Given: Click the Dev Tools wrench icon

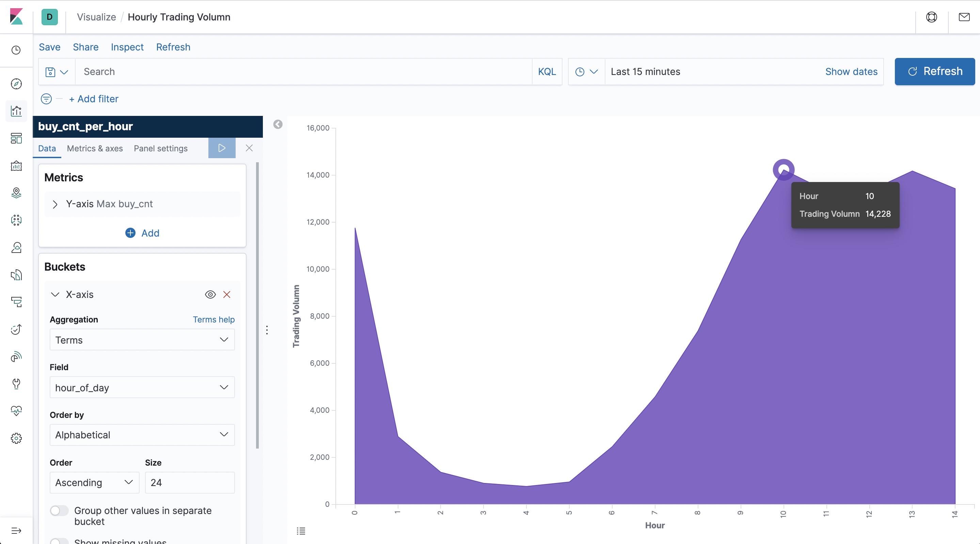Looking at the screenshot, I should (x=16, y=383).
